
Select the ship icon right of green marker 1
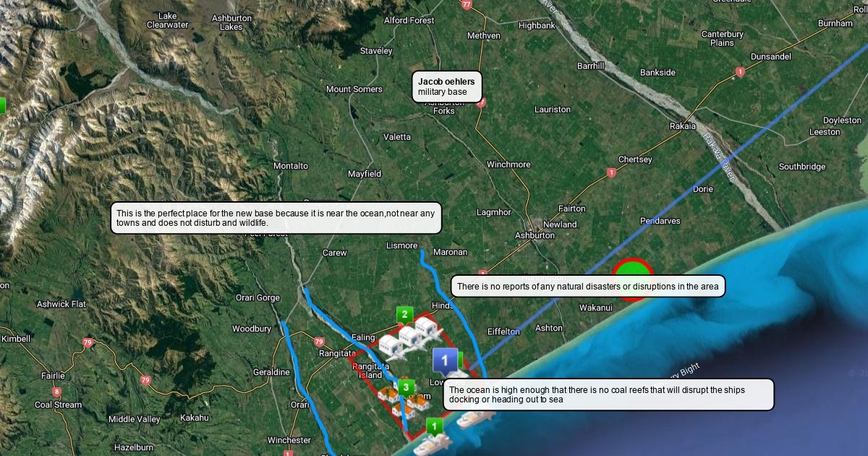click(475, 419)
